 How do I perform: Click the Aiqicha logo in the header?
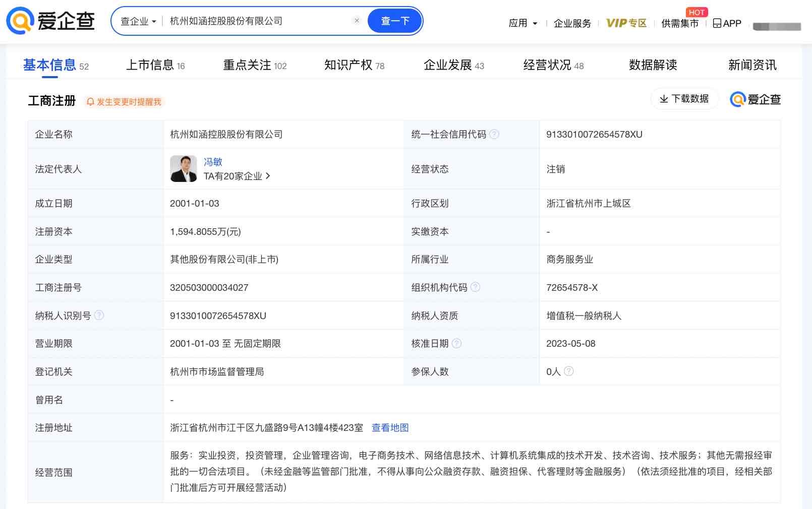click(x=50, y=21)
